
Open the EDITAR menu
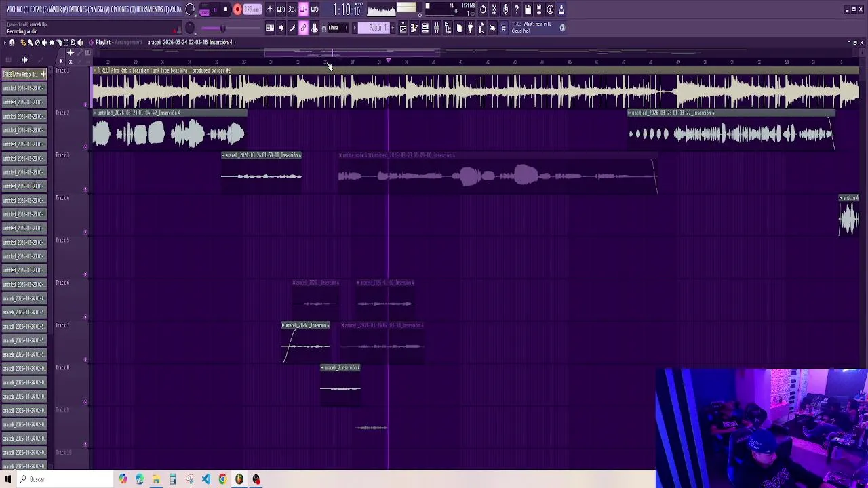[x=40, y=9]
